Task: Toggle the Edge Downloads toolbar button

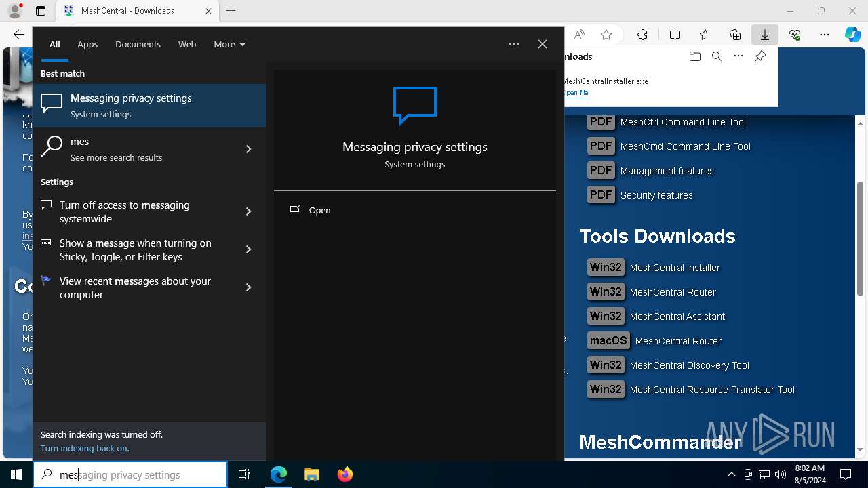Action: (x=765, y=35)
